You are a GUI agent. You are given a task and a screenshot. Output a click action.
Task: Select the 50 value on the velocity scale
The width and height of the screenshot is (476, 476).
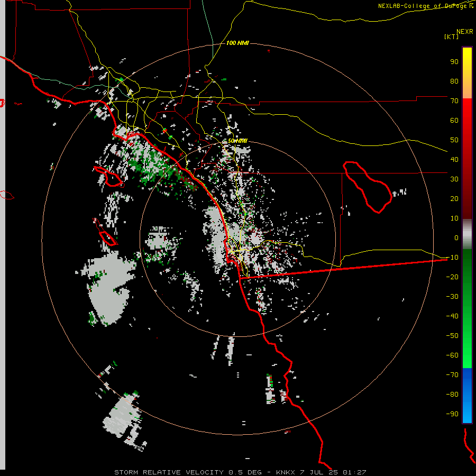(454, 140)
